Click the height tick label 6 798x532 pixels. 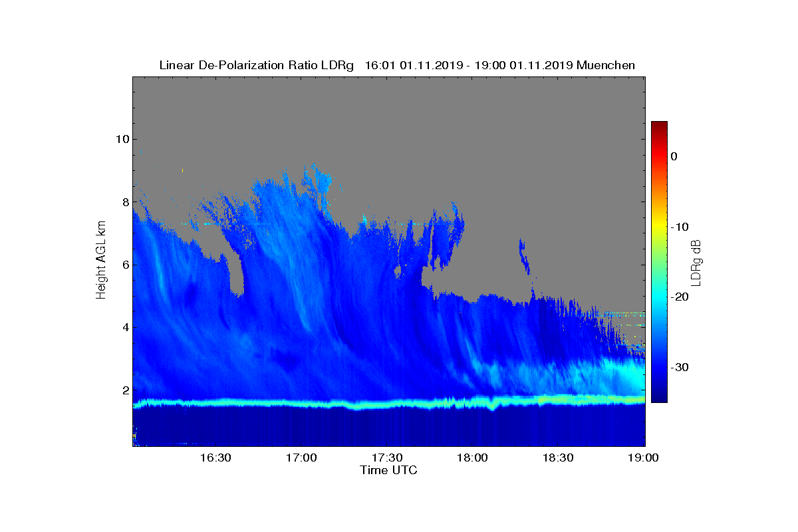[124, 265]
